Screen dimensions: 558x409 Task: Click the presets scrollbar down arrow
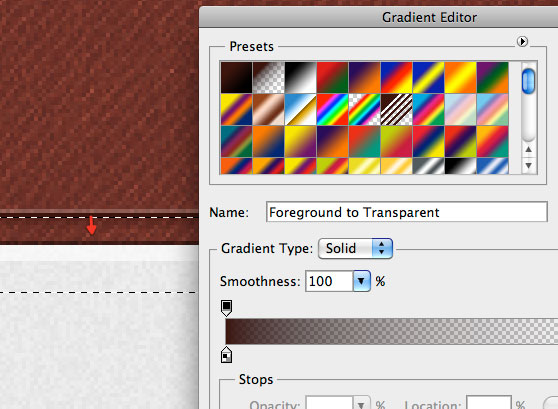pyautogui.click(x=529, y=166)
